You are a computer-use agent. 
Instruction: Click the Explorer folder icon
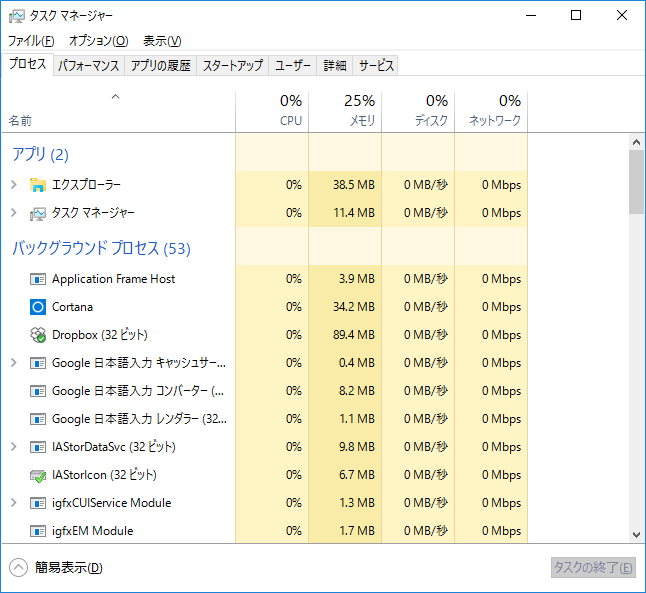click(38, 185)
